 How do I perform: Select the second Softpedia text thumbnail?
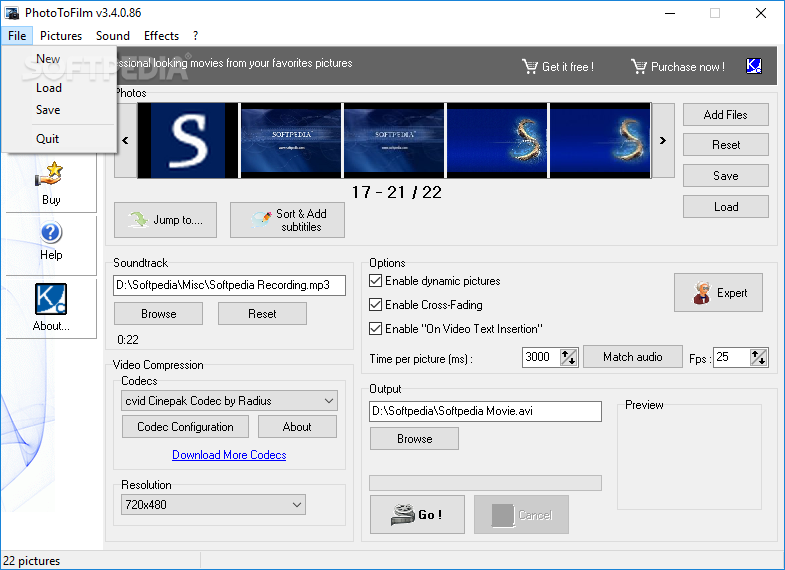(394, 141)
